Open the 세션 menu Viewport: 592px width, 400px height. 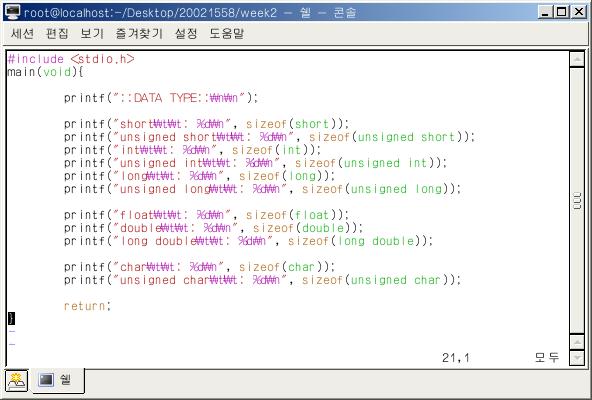[x=22, y=33]
